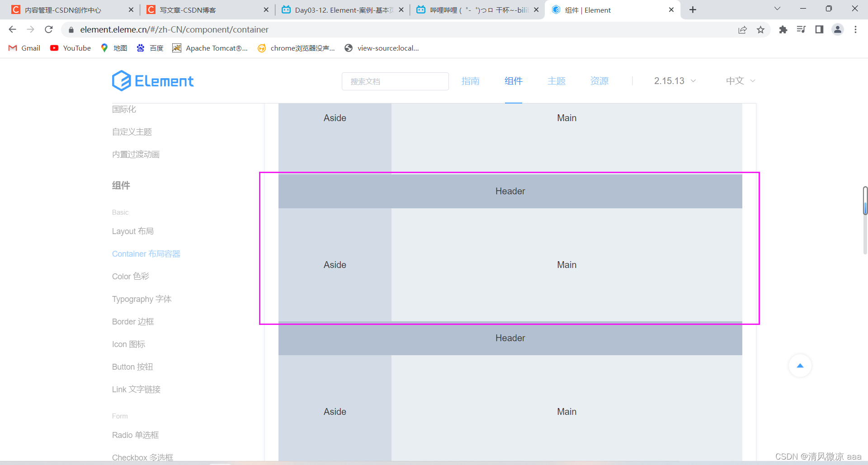The image size is (868, 465).
Task: Open the YouTube bookmark
Action: tap(71, 48)
